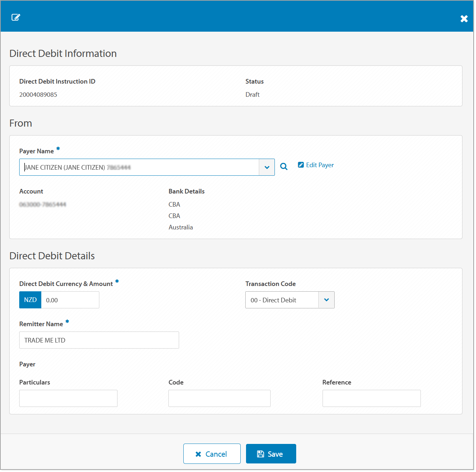476x472 pixels.
Task: Click the save disk icon on the Save button
Action: click(x=261, y=454)
